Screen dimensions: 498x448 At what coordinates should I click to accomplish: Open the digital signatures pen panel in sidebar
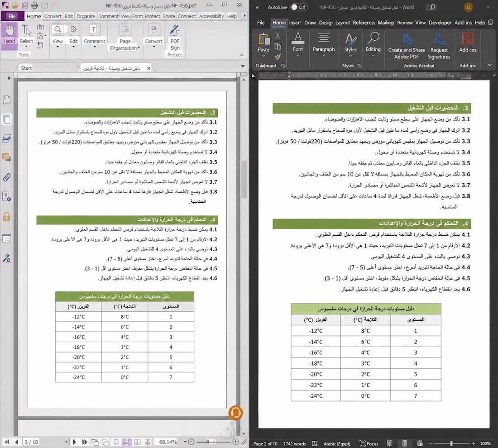[x=7, y=258]
